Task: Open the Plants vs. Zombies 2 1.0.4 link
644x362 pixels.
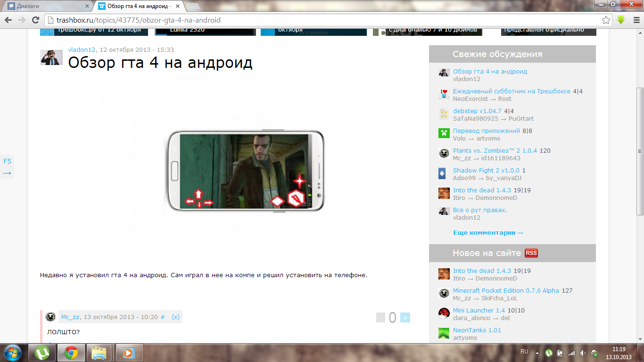Action: pos(495,150)
